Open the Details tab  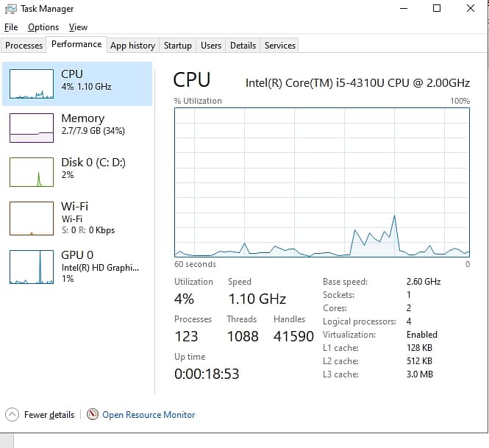tap(243, 46)
